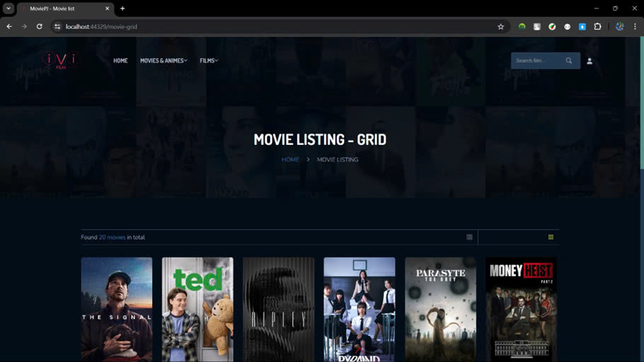Click the site information icon in address bar
Viewport: 644px width, 362px height.
pos(57,27)
